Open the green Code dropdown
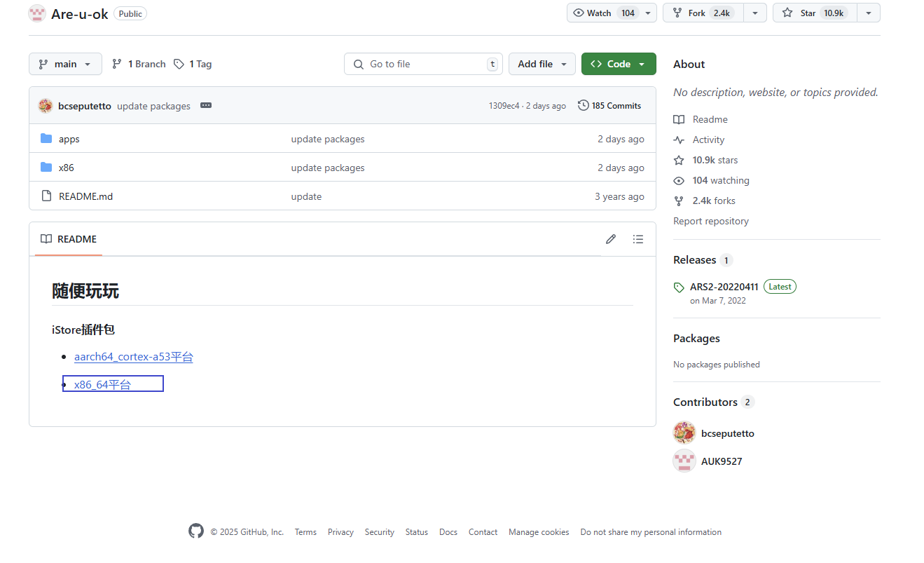The image size is (924, 563). pyautogui.click(x=619, y=64)
